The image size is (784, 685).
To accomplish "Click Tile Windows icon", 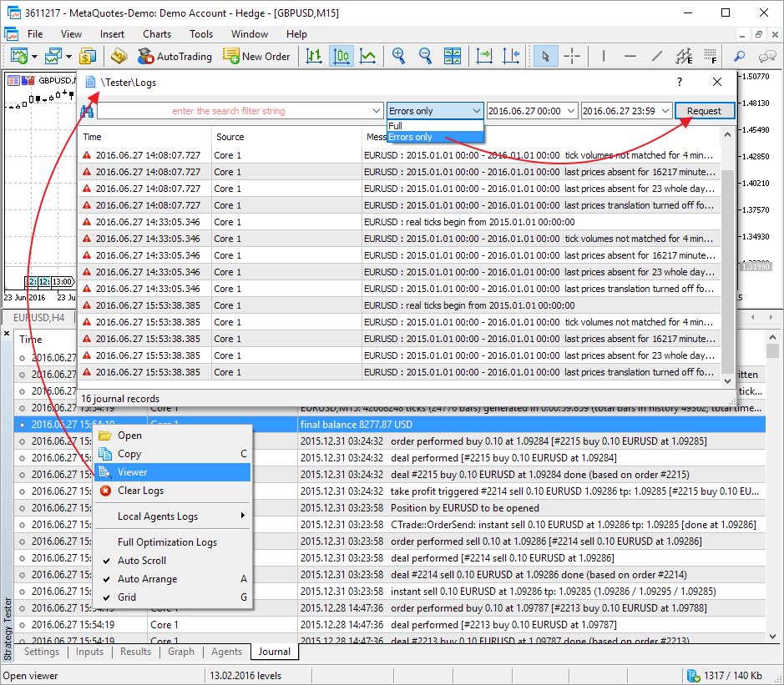I will click(452, 56).
